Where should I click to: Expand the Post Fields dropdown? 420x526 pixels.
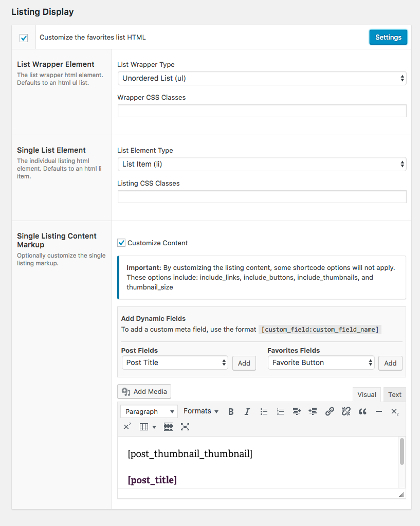175,362
